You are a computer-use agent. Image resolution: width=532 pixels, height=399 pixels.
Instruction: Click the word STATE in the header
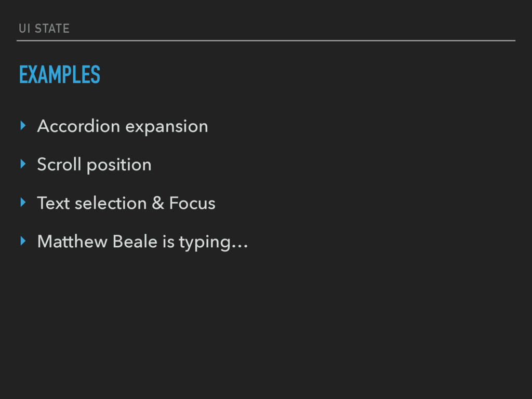(x=52, y=29)
